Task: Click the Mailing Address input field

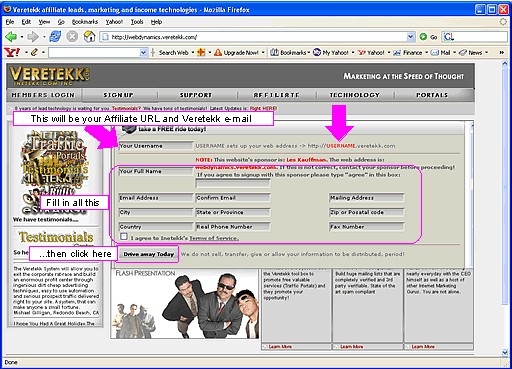Action: click(366, 198)
